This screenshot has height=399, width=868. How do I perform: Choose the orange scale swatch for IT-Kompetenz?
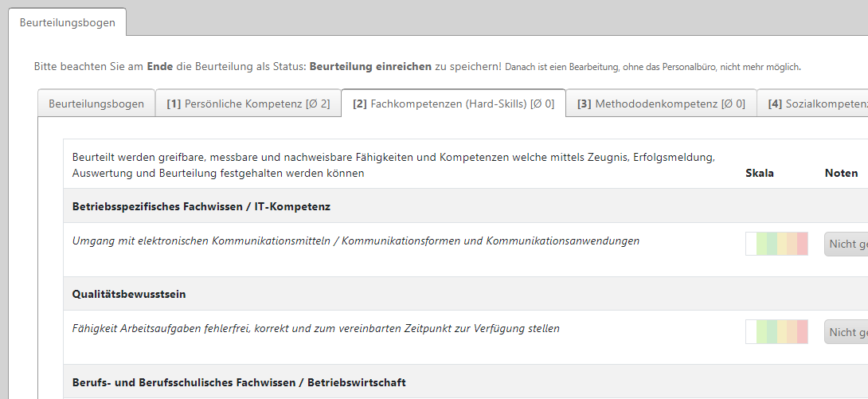(792, 244)
